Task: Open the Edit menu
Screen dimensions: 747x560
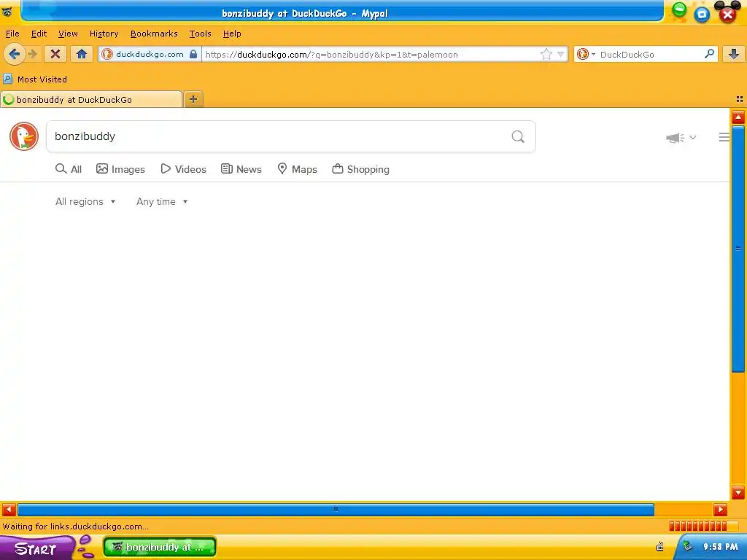Action: pos(39,34)
